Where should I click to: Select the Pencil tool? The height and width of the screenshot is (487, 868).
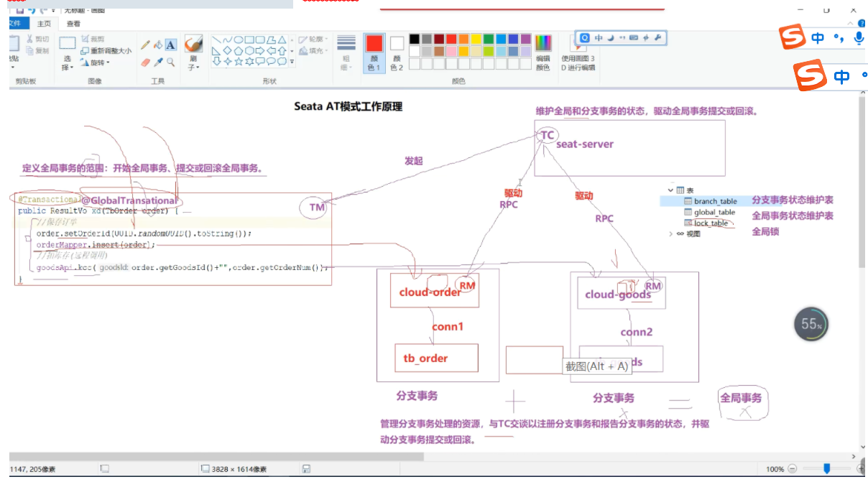pos(145,45)
